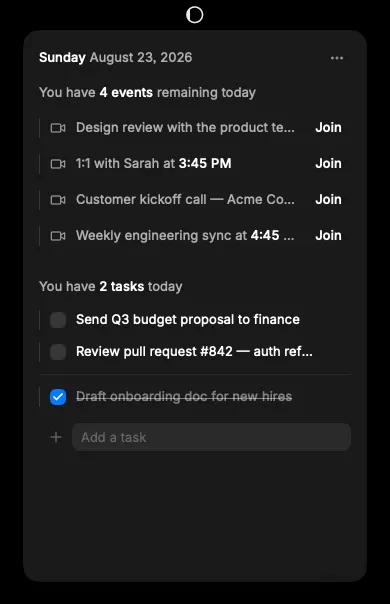Screen dimensions: 390x604
Task: Click the circular menu bar icon at top
Action: [195, 15]
